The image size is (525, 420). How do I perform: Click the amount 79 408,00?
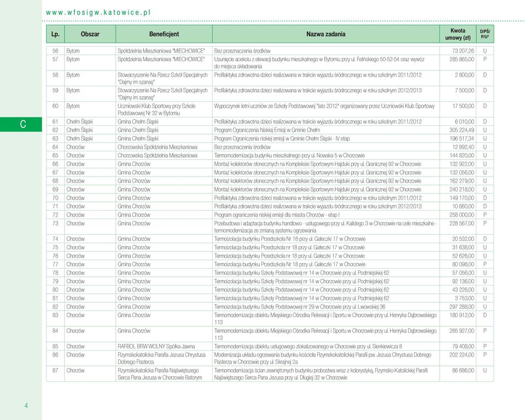pos(463,346)
